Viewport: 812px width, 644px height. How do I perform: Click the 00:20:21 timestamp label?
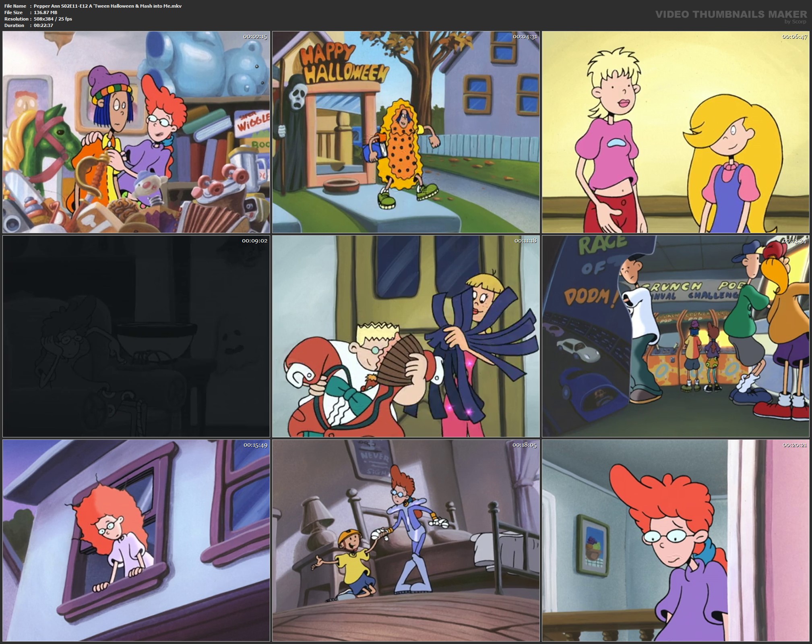[x=794, y=445]
